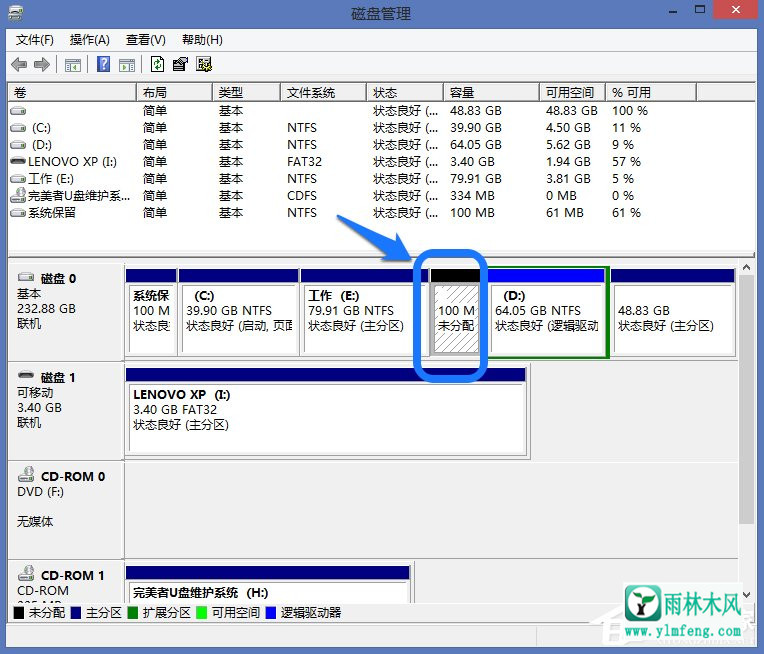Toggle the console tree toolbar icon
The image size is (764, 654).
[x=73, y=65]
